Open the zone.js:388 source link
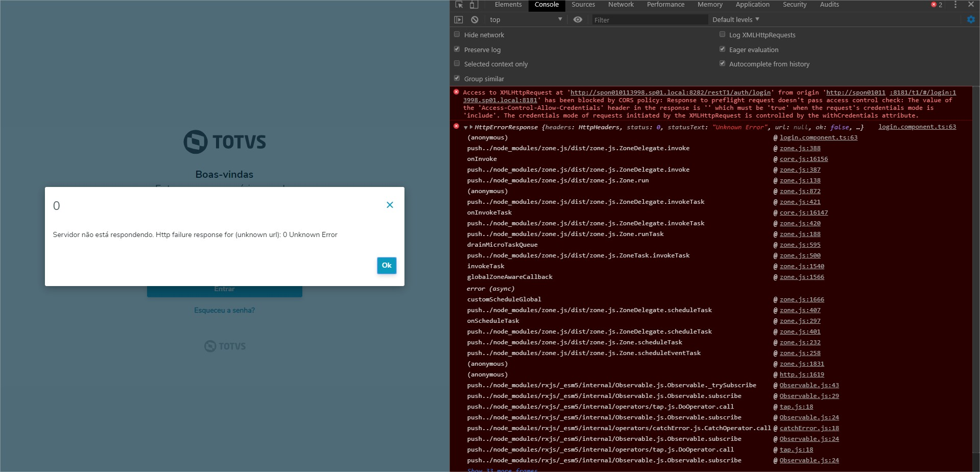This screenshot has width=980, height=472. (800, 148)
